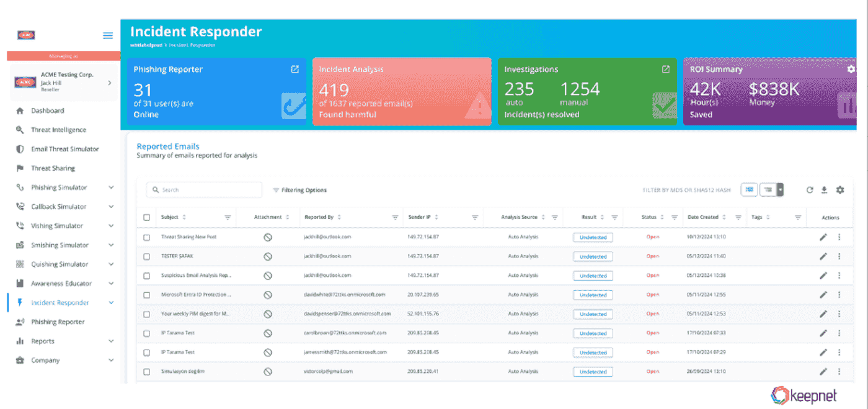This screenshot has height=409, width=868.
Task: Expand the Quishing Simulator menu
Action: pyautogui.click(x=111, y=264)
